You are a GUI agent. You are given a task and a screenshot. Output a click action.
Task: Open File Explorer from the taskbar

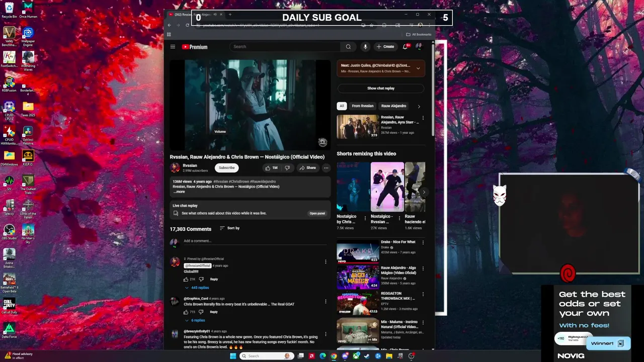pos(389,356)
